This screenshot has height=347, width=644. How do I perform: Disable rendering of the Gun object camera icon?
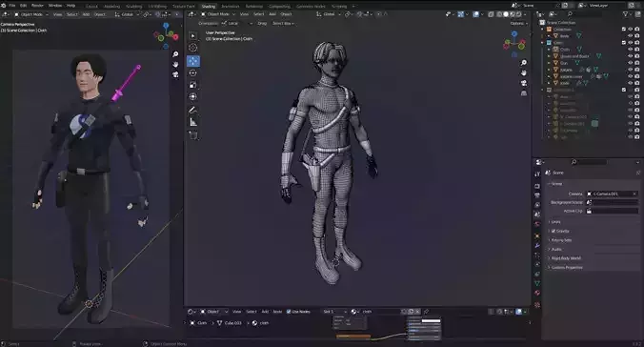tap(637, 63)
